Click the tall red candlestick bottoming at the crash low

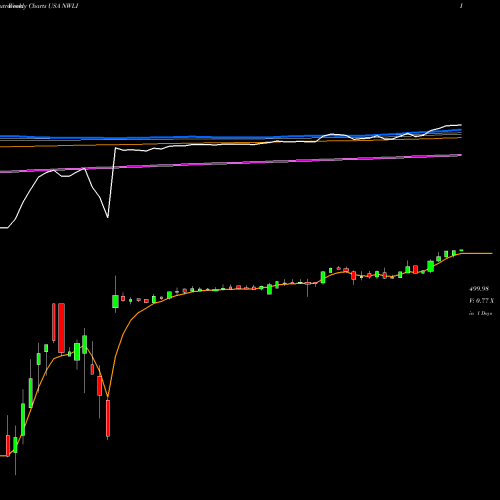pyautogui.click(x=108, y=418)
